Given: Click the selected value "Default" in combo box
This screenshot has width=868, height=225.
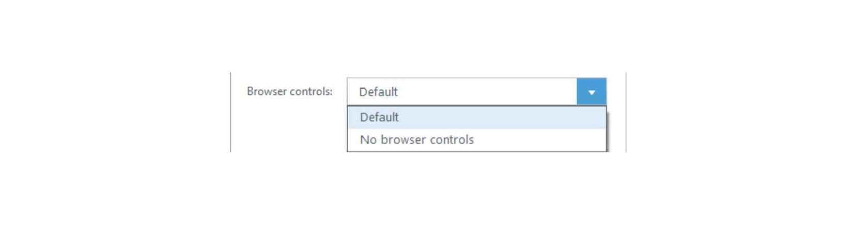Looking at the screenshot, I should (378, 92).
